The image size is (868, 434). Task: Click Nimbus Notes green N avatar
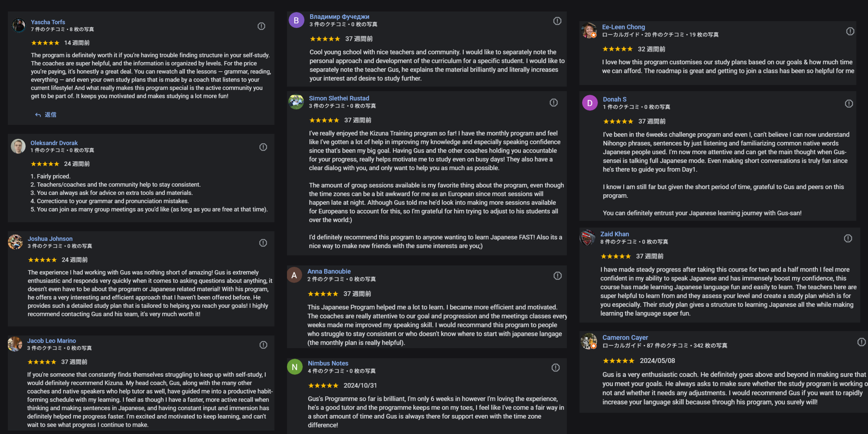point(294,367)
